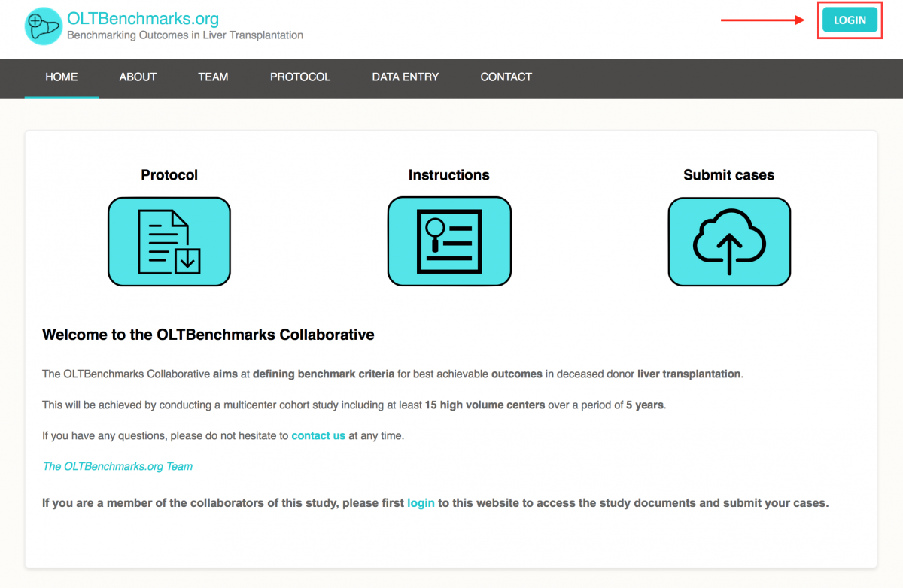Viewport: 903px width, 588px height.
Task: Click the 'Benchmarking Outcomes in Liver Transplantation' tagline
Action: point(185,35)
